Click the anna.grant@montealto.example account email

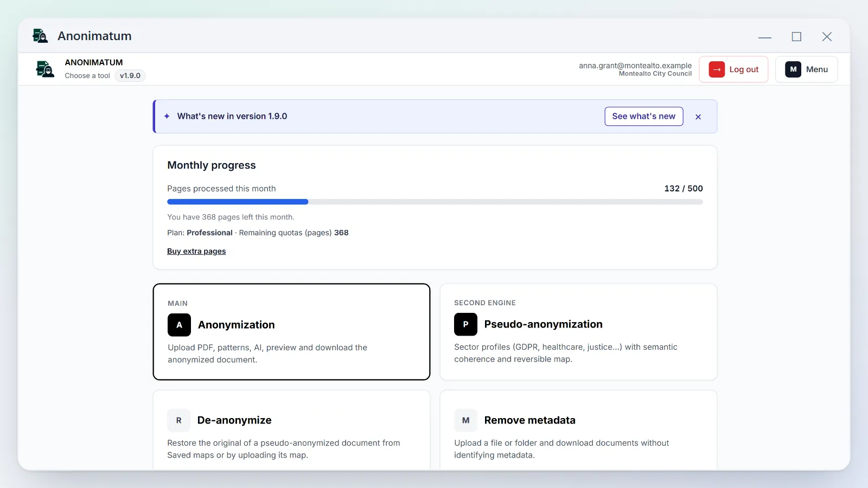tap(635, 66)
